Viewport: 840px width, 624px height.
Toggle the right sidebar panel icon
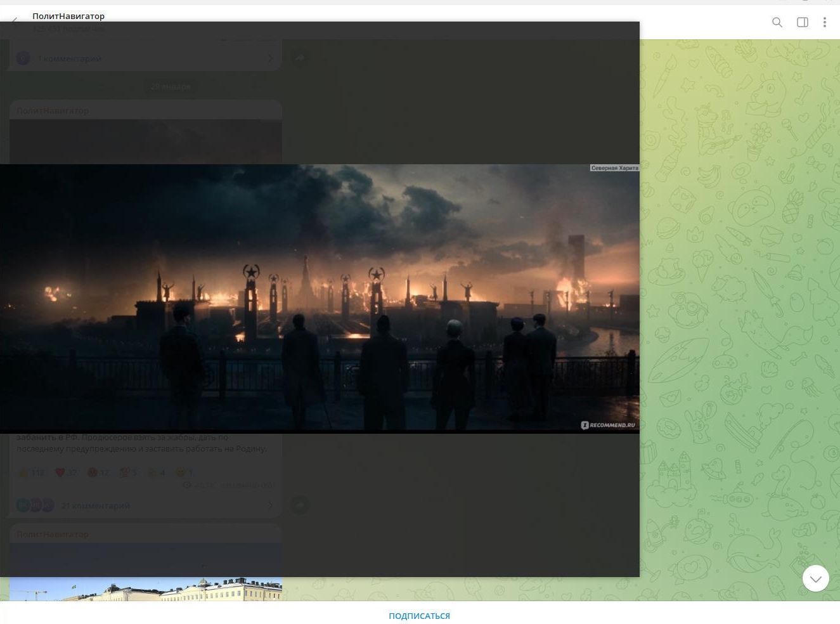tap(802, 23)
